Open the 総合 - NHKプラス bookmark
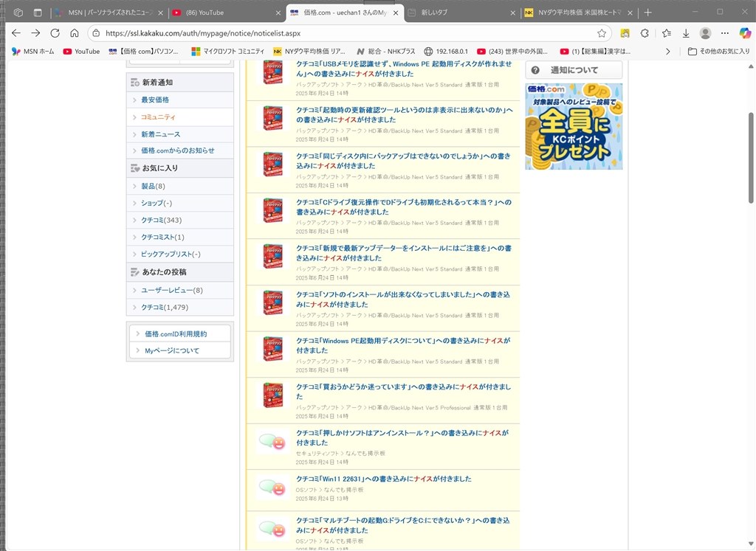 (385, 51)
